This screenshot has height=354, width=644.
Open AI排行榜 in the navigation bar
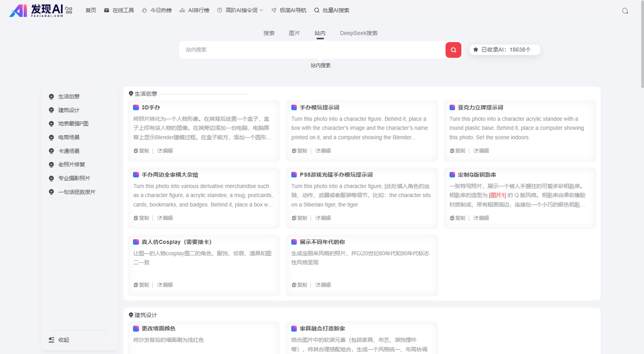[194, 10]
